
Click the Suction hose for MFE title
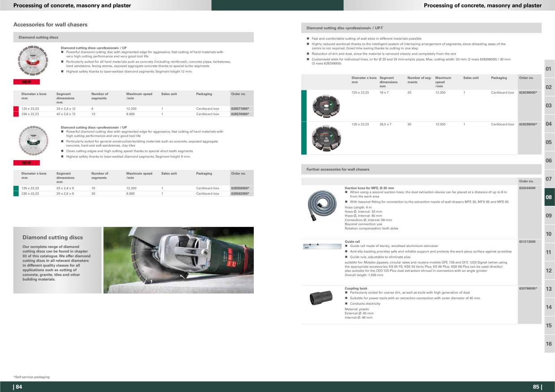point(369,188)
